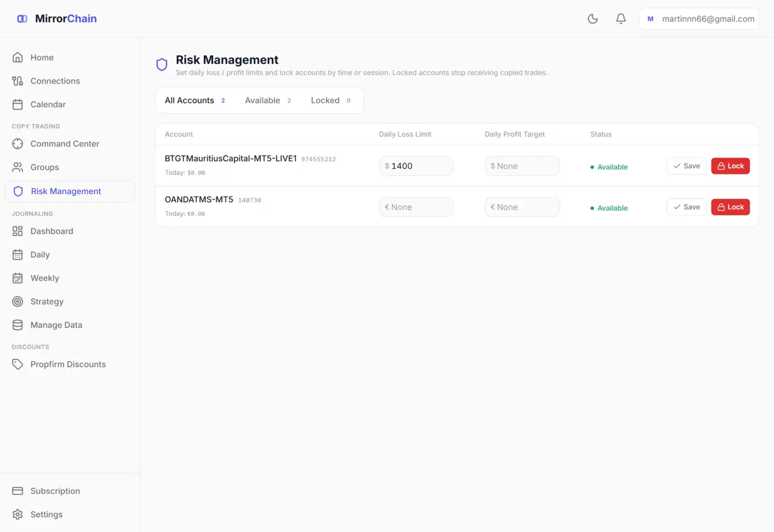The height and width of the screenshot is (532, 774).
Task: Click the Risk Management shield icon in the sidebar
Action: tap(18, 191)
